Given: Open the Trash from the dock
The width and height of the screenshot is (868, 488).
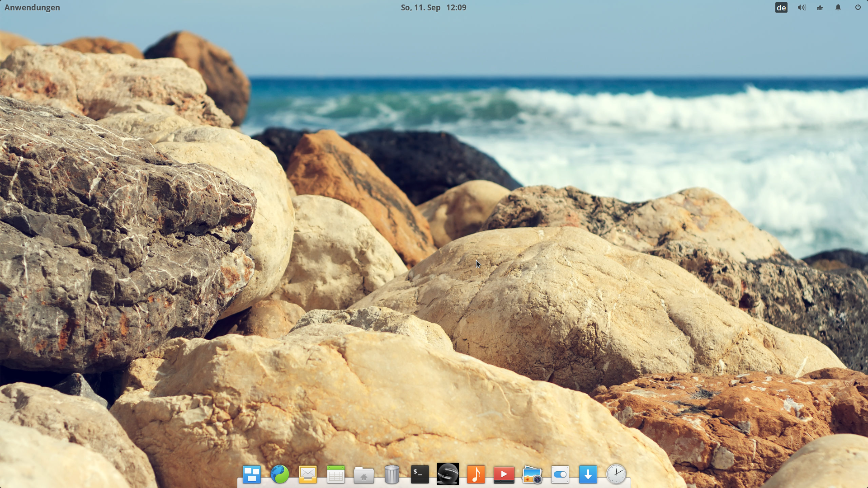Looking at the screenshot, I should pyautogui.click(x=392, y=474).
